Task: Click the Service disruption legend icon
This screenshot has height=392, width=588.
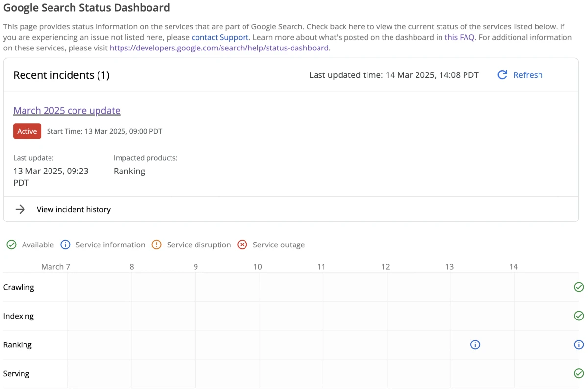Action: click(x=157, y=245)
